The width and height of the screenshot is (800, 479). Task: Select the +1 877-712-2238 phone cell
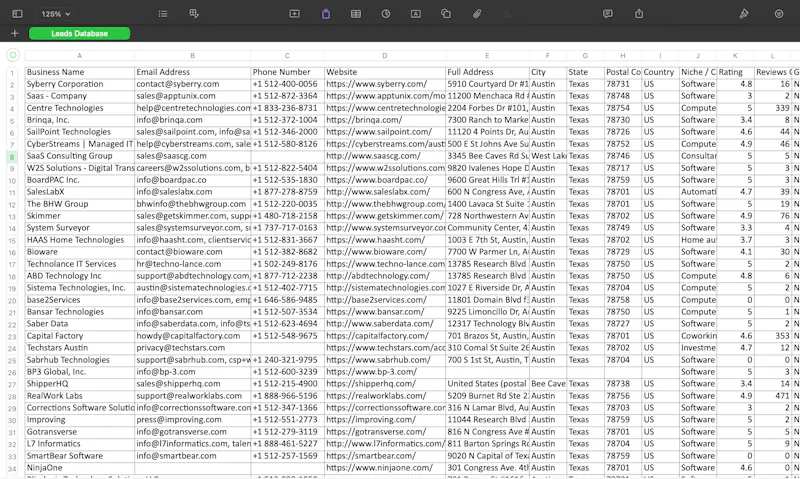point(287,276)
